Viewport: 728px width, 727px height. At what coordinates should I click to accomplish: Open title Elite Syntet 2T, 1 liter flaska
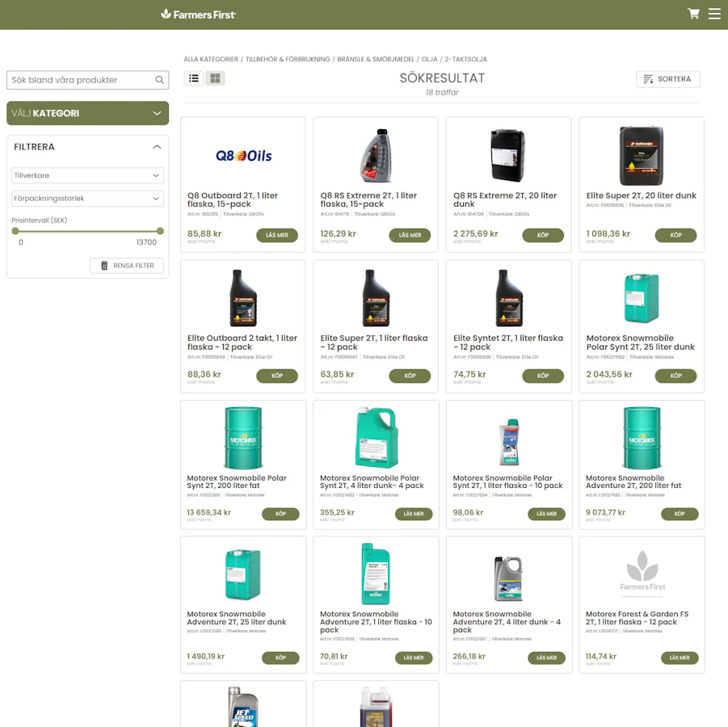click(x=508, y=342)
